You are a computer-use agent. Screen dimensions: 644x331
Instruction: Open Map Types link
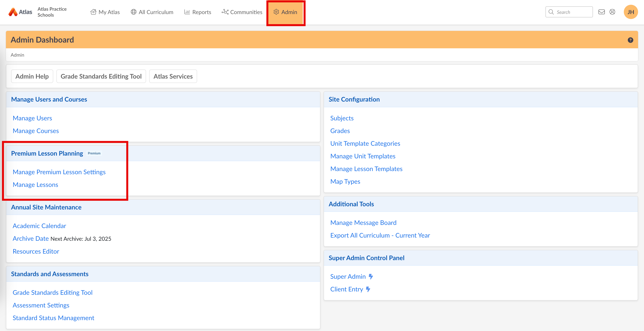(345, 182)
